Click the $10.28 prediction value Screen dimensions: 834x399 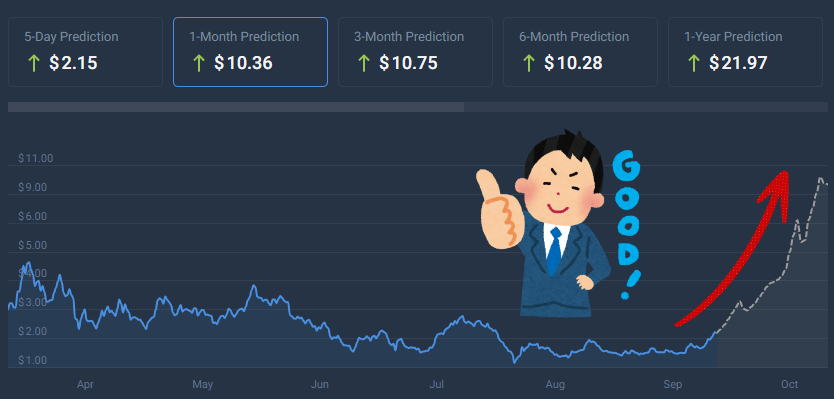point(573,63)
